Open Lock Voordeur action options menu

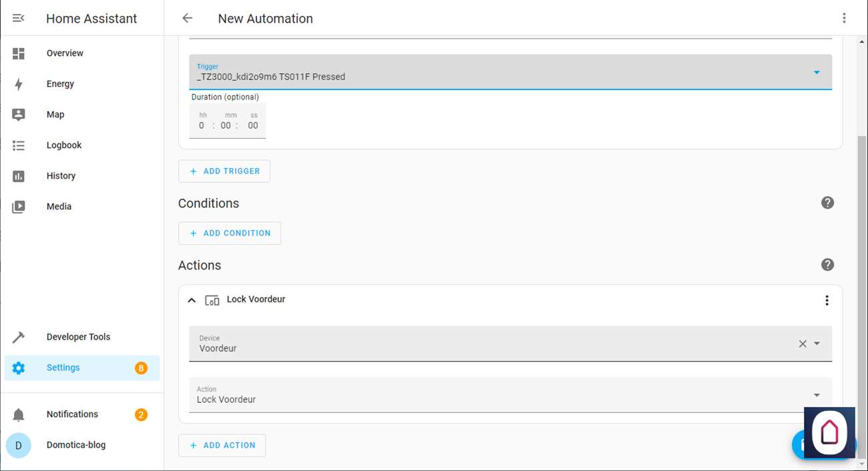tap(827, 300)
